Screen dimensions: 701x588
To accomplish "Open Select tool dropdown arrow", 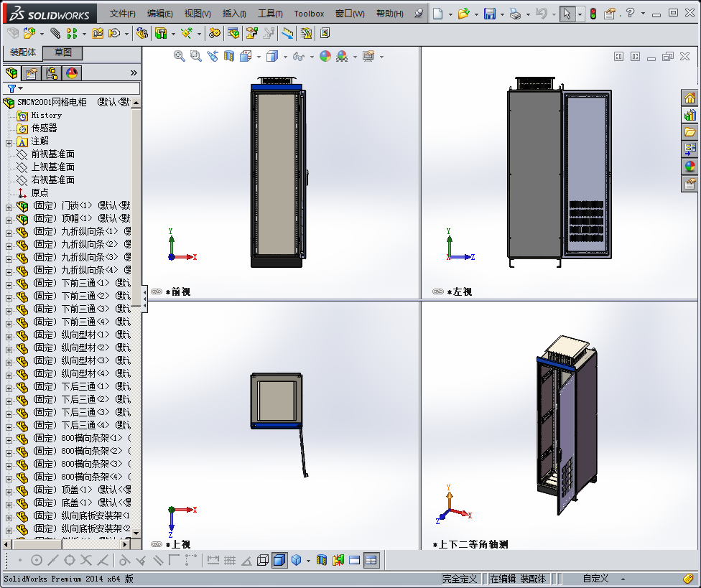I will tap(580, 14).
